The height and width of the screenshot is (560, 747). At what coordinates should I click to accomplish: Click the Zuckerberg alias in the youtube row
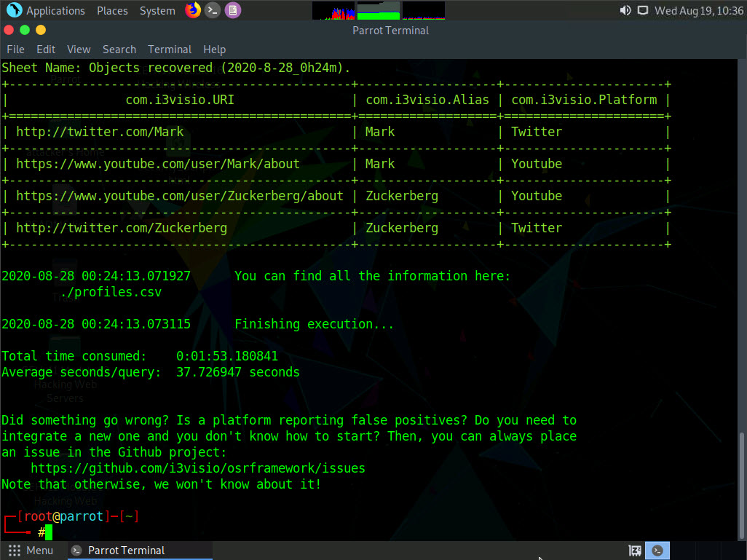tap(402, 196)
